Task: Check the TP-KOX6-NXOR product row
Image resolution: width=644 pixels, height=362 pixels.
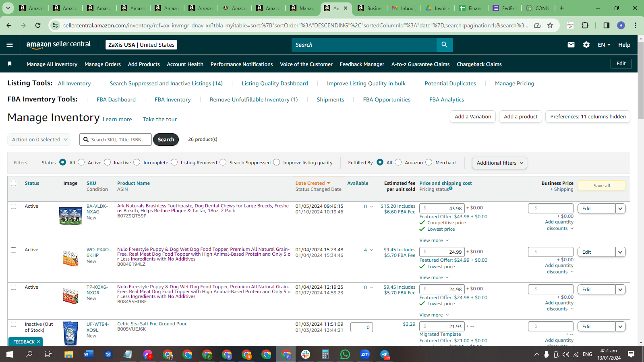Action: click(13, 287)
